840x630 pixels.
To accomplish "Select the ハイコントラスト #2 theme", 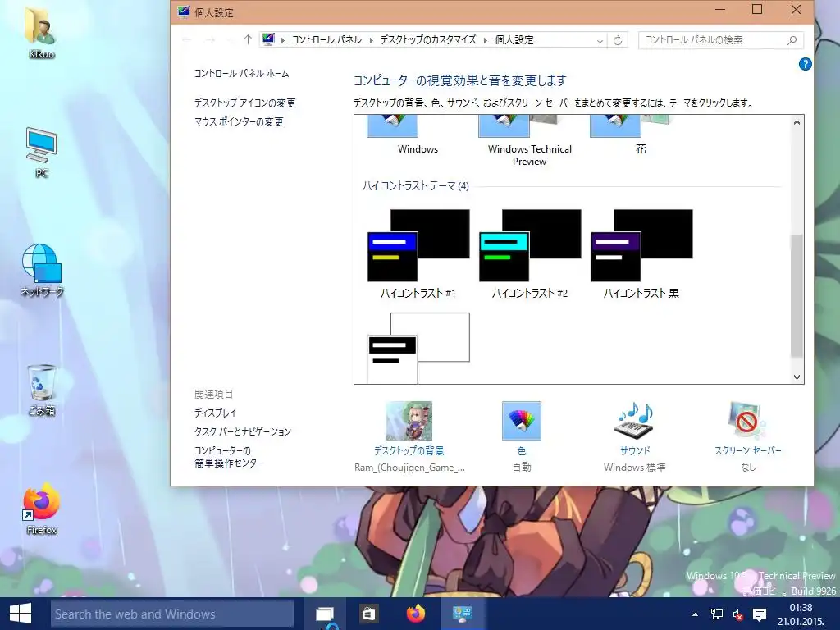I will pyautogui.click(x=529, y=254).
